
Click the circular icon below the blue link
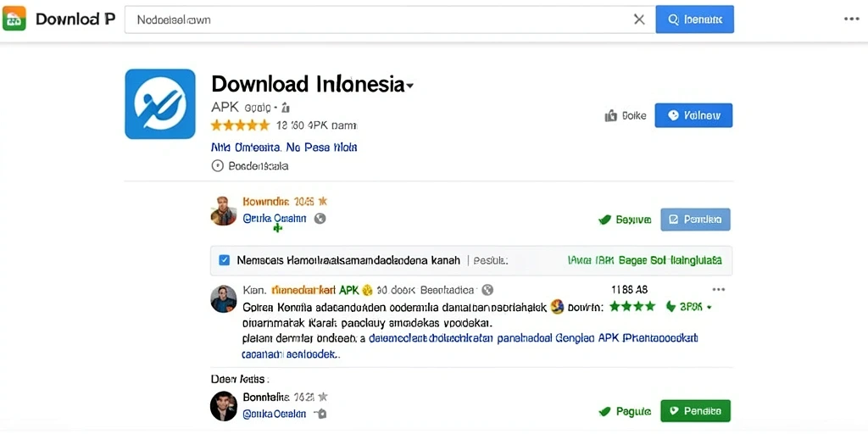pyautogui.click(x=218, y=165)
